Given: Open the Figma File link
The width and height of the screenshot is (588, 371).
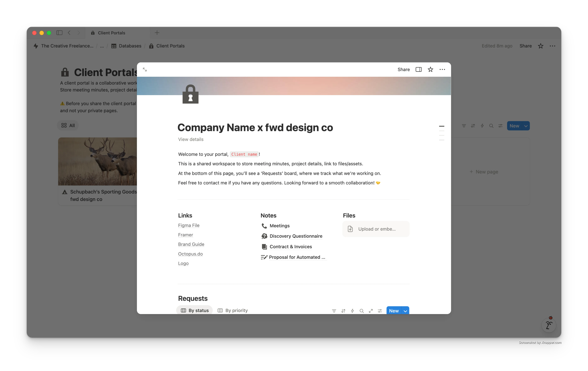Looking at the screenshot, I should (189, 225).
